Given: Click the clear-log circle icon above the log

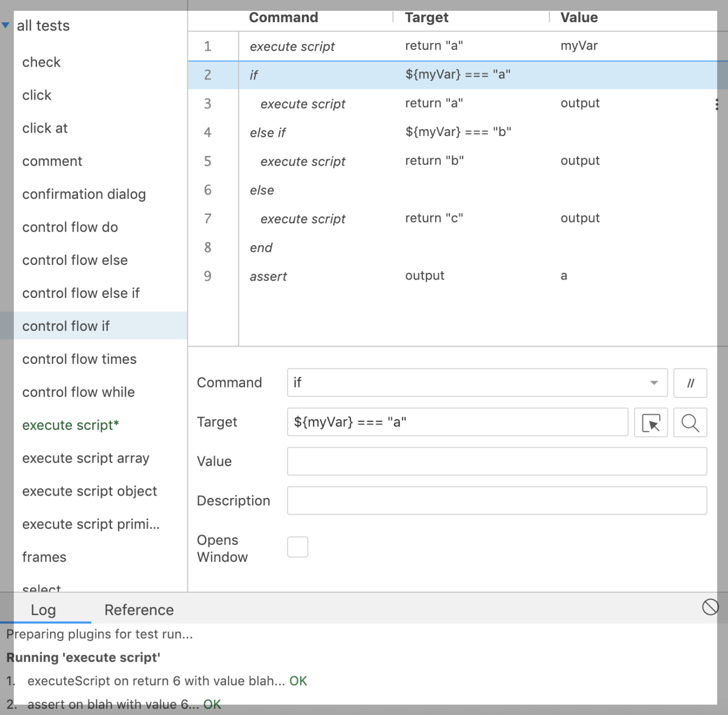Looking at the screenshot, I should click(x=710, y=608).
